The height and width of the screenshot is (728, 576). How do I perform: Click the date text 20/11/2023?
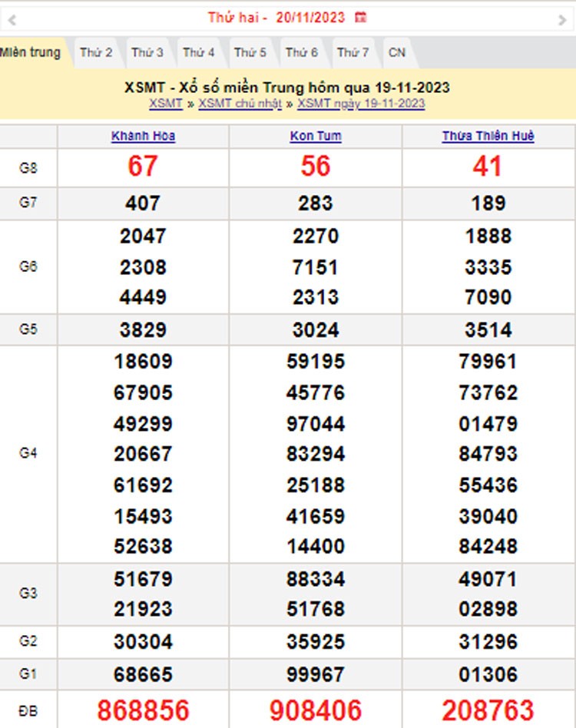coord(310,17)
